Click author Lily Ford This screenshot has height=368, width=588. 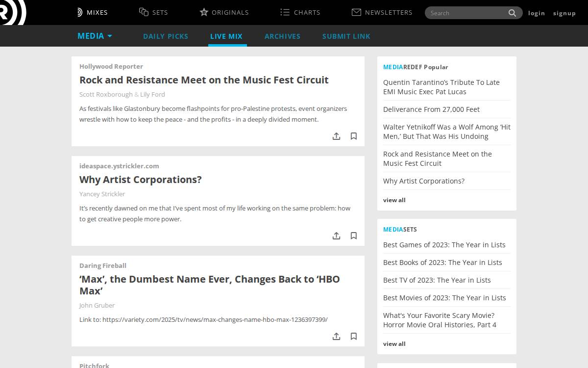click(x=152, y=94)
